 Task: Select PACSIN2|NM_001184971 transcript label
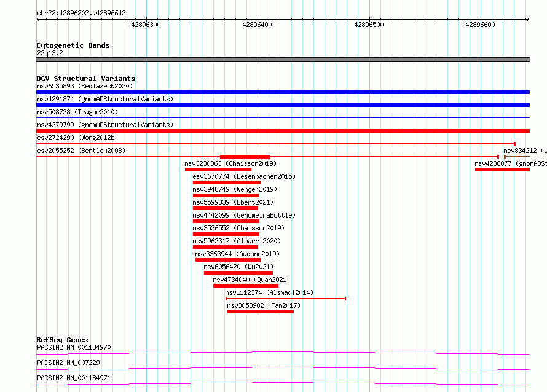tap(74, 378)
